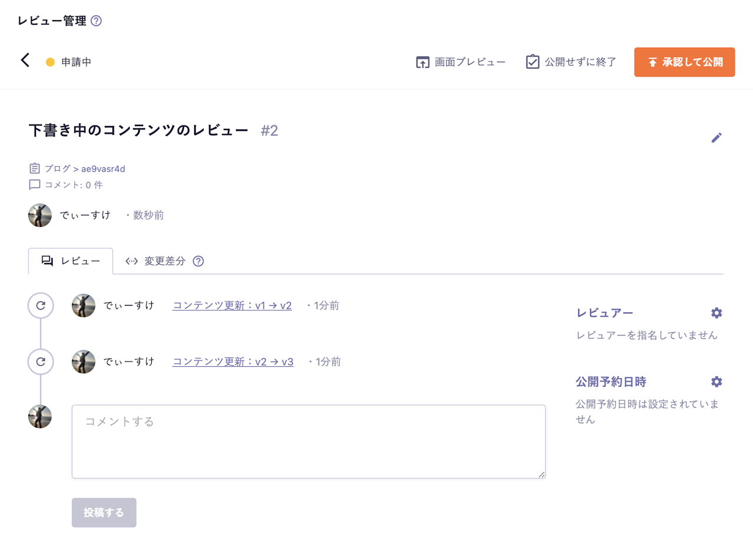Click the back arrow to return
Screen dimensions: 753x560
point(25,61)
